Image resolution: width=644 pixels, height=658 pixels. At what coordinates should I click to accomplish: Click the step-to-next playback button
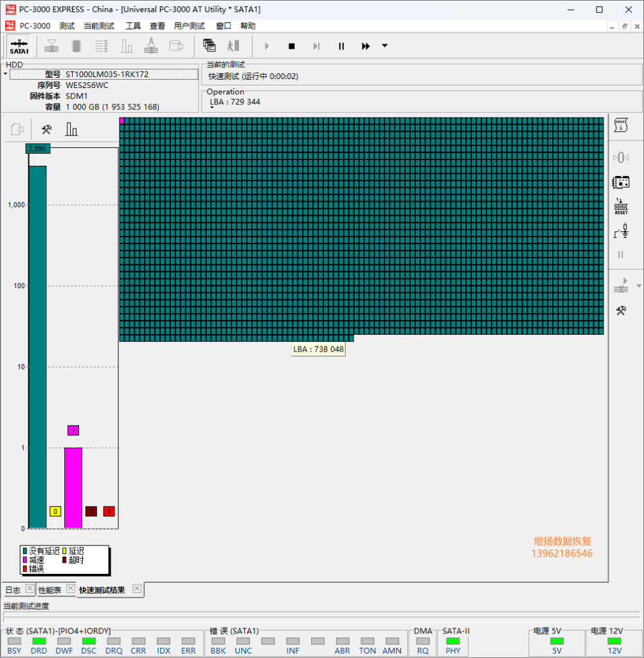click(316, 46)
